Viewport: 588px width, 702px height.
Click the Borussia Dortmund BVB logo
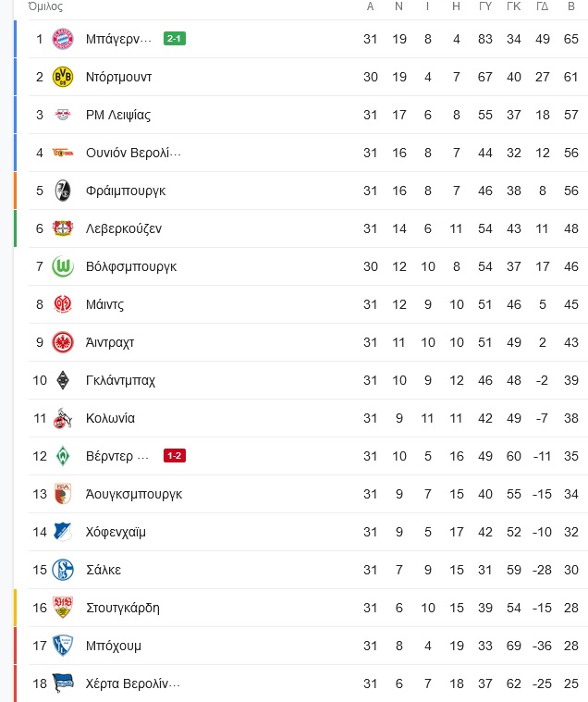point(63,77)
